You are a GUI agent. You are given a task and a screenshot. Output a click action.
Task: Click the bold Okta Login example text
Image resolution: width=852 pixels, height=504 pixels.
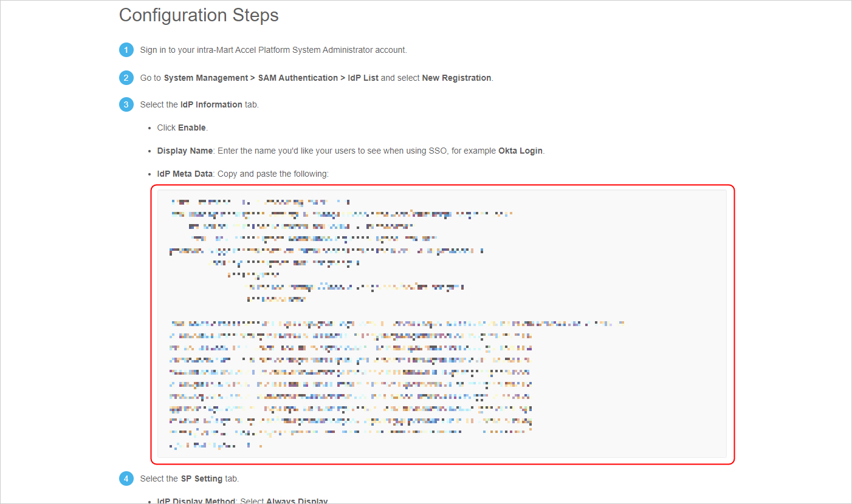pos(520,151)
